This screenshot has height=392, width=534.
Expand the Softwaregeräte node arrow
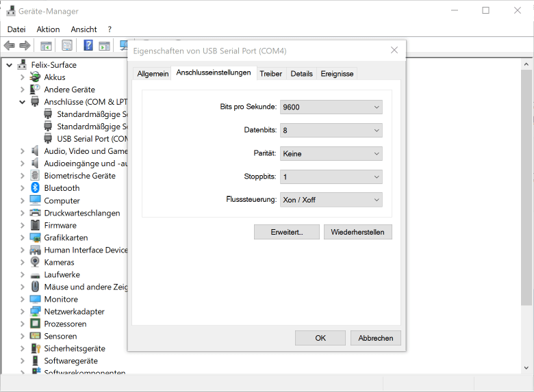(22, 361)
